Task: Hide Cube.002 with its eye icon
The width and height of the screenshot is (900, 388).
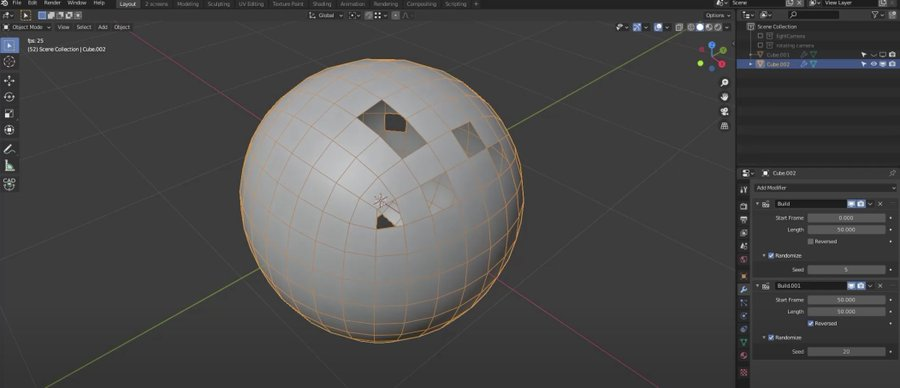Action: [874, 64]
